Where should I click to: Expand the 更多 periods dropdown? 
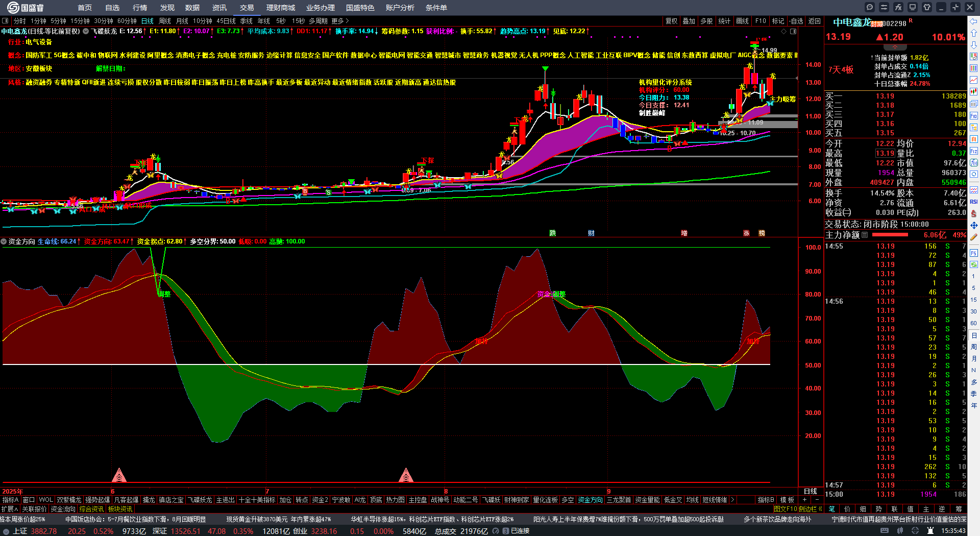(x=340, y=21)
